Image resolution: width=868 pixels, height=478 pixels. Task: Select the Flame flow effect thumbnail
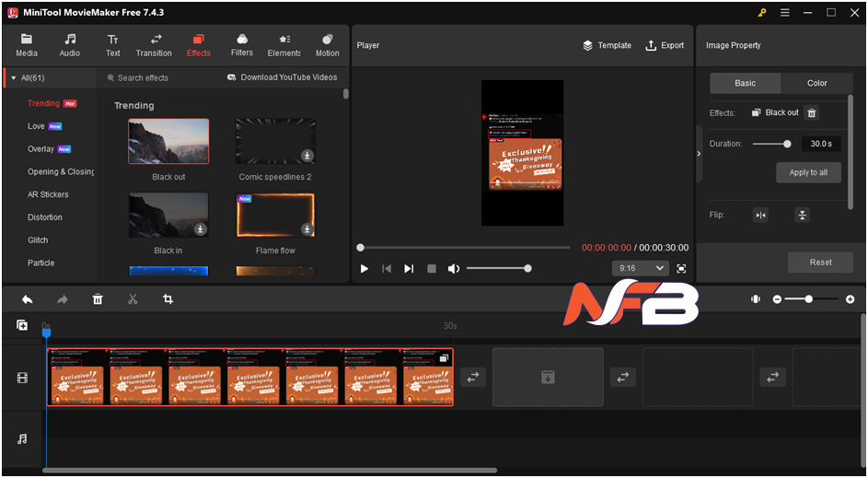275,215
